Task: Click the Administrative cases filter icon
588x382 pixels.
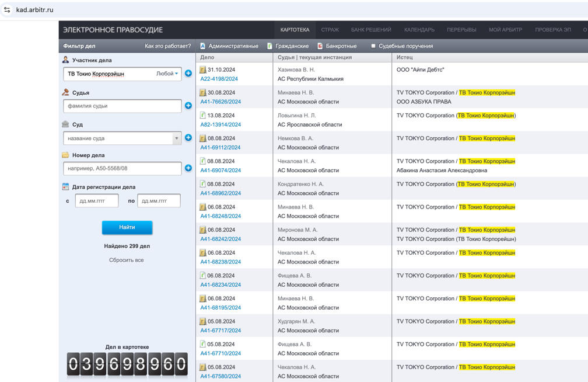Action: [x=203, y=46]
